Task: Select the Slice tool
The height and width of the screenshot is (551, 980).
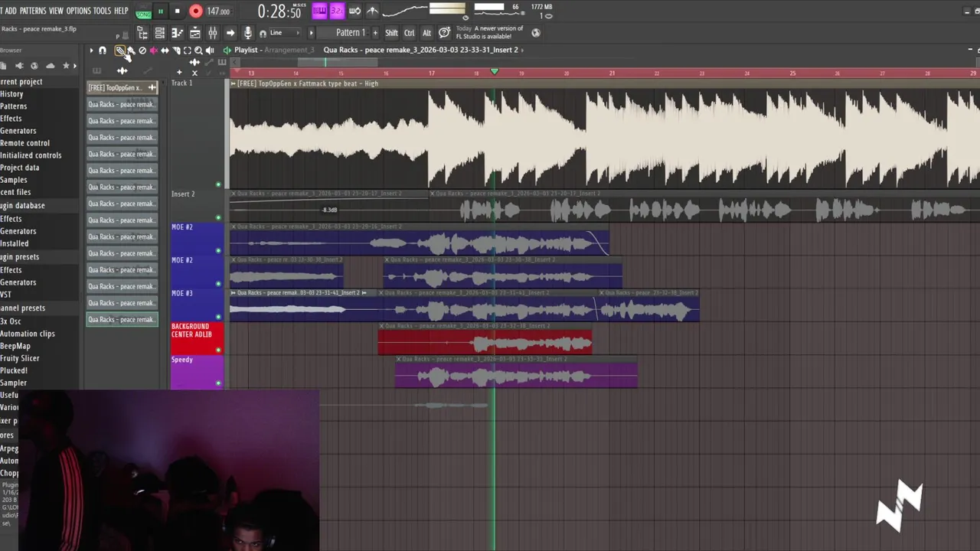Action: coord(176,51)
